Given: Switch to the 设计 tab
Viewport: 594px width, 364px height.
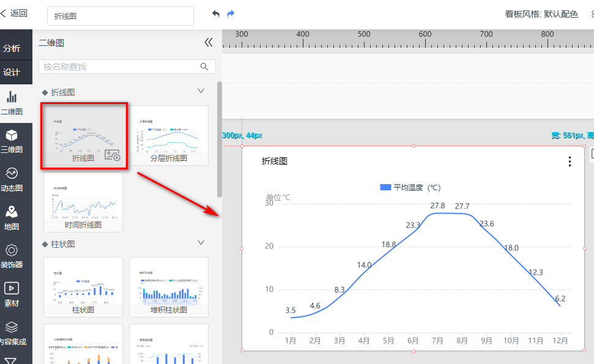Looking at the screenshot, I should coord(12,72).
